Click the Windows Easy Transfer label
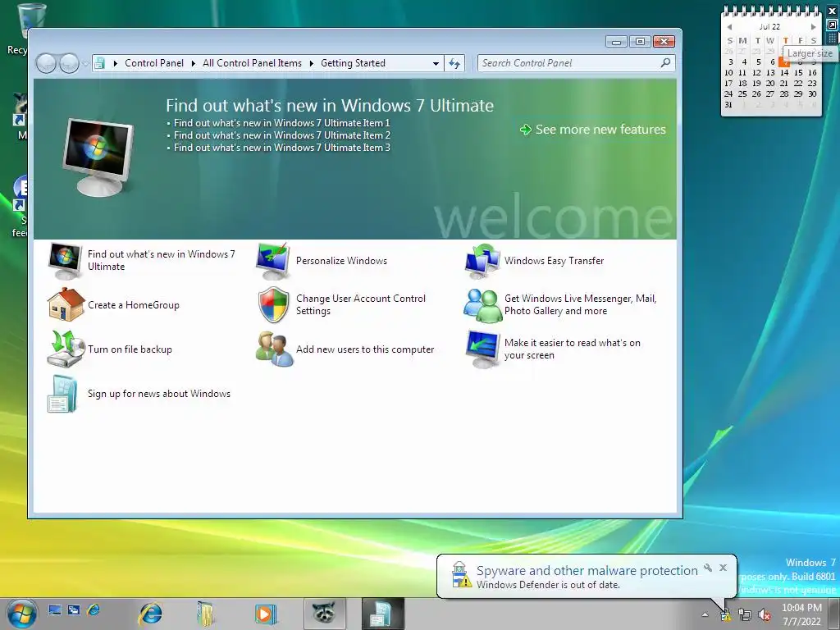Viewport: 840px width, 630px height. pyautogui.click(x=554, y=261)
